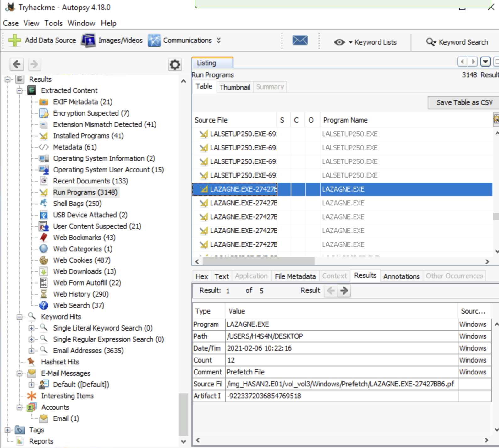Collapse the Results tree node
Screen dimensions: 499x448
[x=8, y=79]
